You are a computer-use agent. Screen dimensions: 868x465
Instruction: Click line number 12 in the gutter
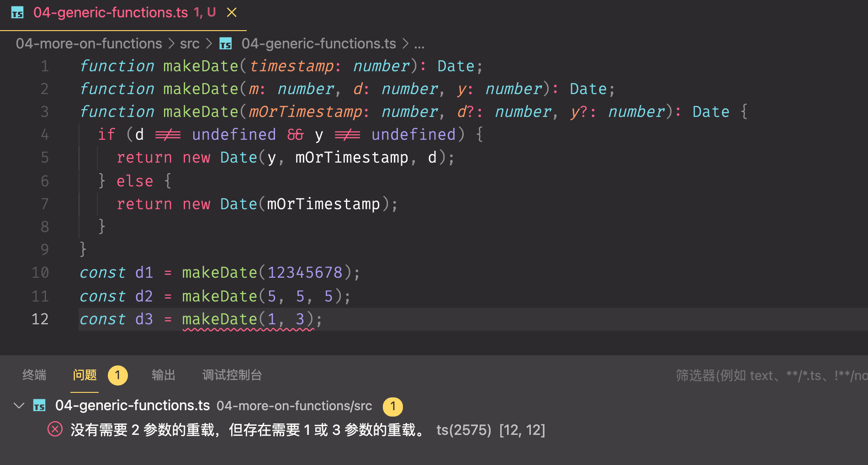[40, 319]
